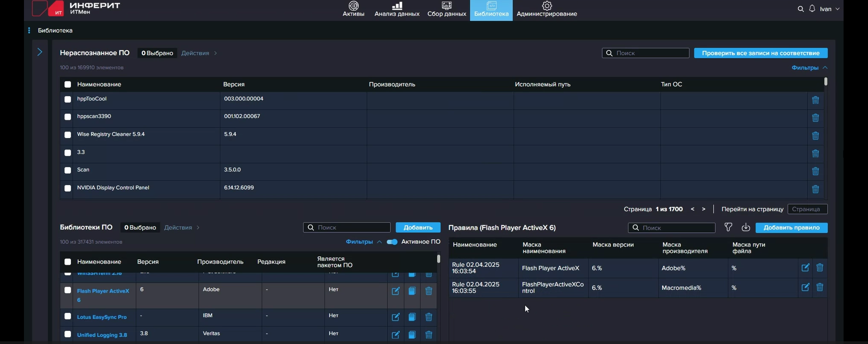The width and height of the screenshot is (868, 344).
Task: Copy the Lotus EasySync Pro entry
Action: (412, 317)
